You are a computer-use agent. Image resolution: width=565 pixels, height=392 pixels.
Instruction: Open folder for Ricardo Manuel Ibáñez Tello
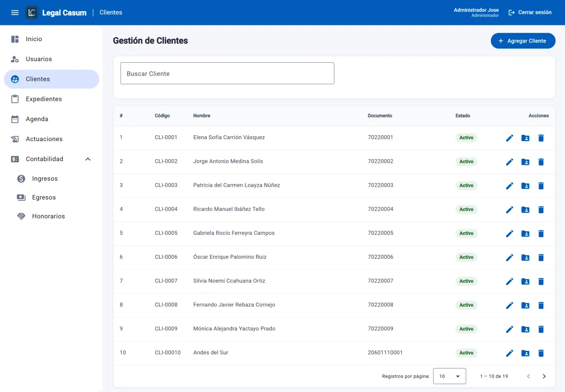(525, 210)
